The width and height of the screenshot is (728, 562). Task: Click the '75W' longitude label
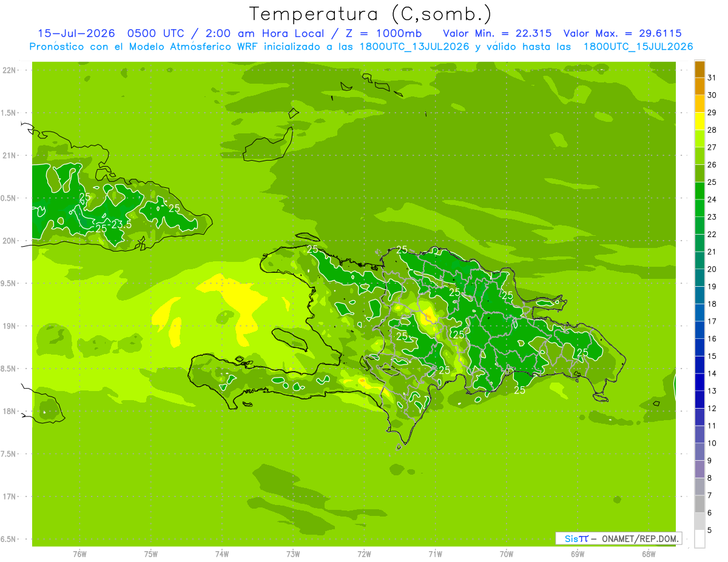151,554
